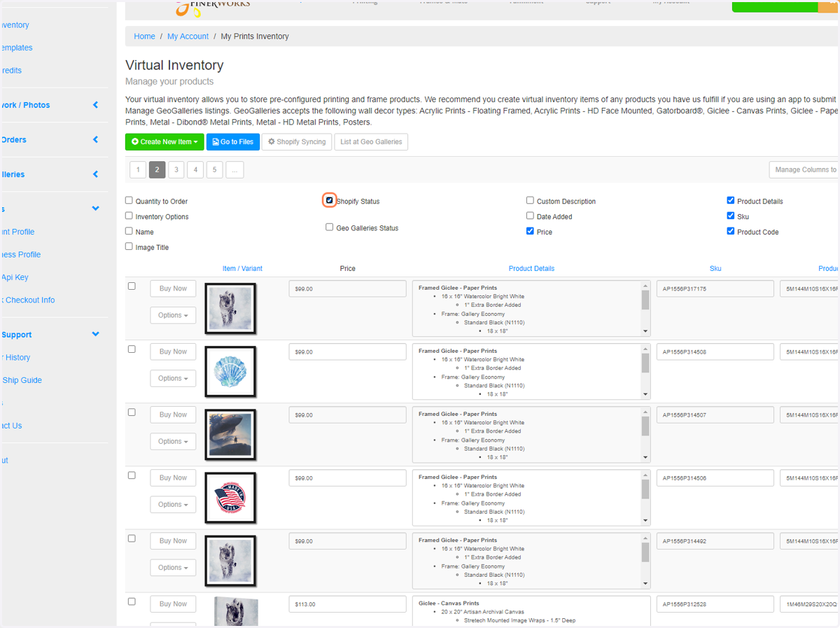
Task: Open the Business Profile sidebar link
Action: (x=20, y=254)
